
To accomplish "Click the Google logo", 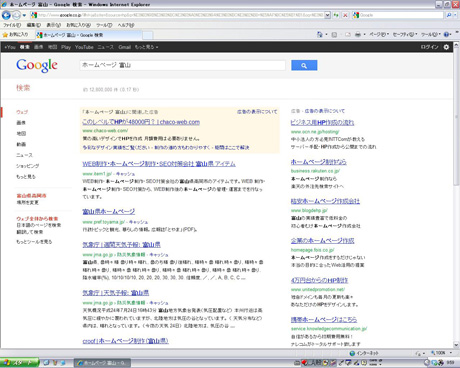I will [x=37, y=65].
